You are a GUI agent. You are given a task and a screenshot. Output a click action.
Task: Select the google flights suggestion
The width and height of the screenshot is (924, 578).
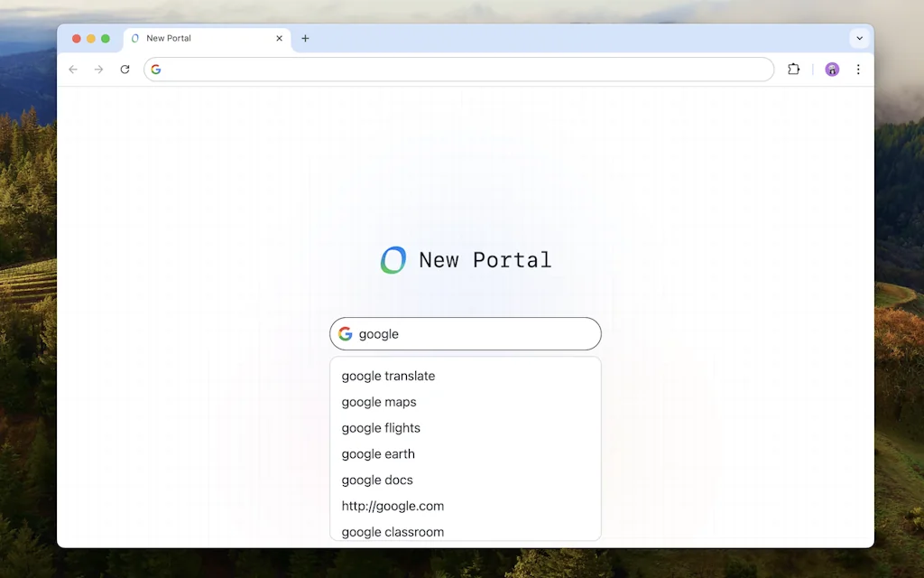pos(381,428)
